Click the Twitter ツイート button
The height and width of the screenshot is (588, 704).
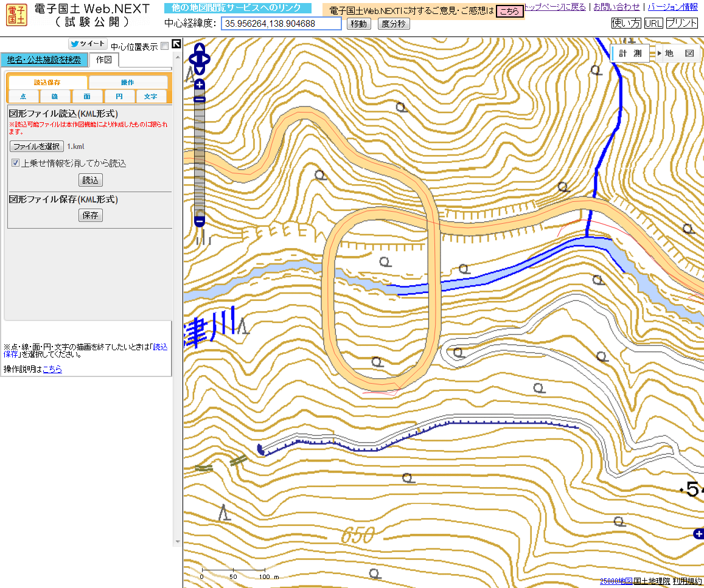[88, 44]
